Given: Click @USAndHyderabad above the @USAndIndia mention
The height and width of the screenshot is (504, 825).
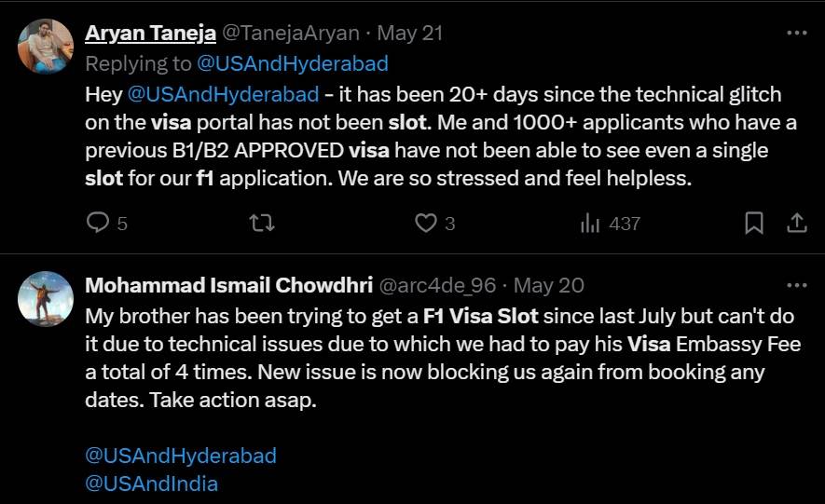Looking at the screenshot, I should click(181, 456).
